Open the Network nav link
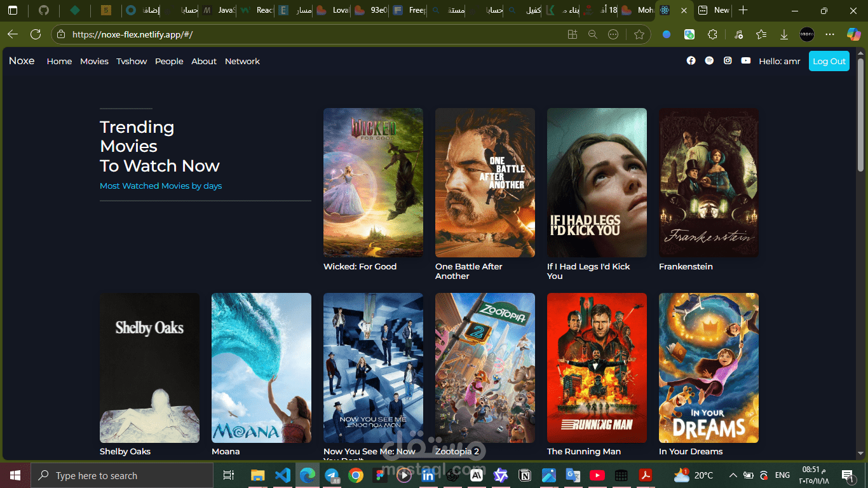Screen dimensions: 868x488 point(242,61)
